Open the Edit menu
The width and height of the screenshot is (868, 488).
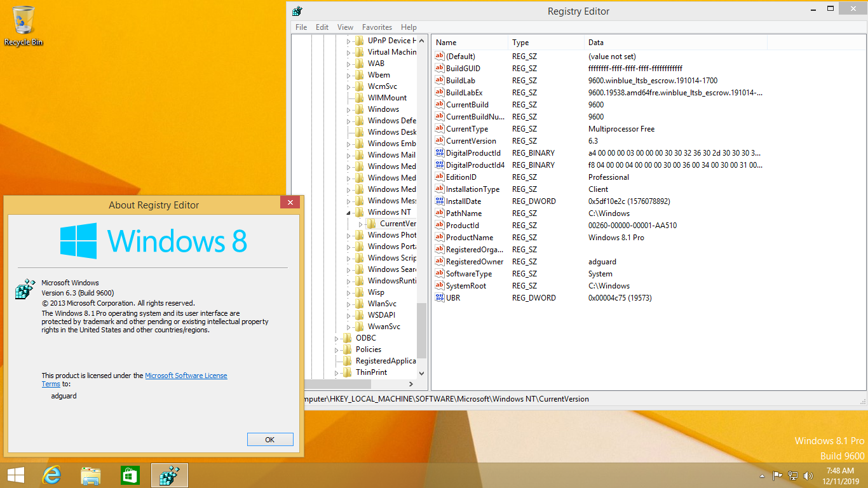(x=322, y=27)
